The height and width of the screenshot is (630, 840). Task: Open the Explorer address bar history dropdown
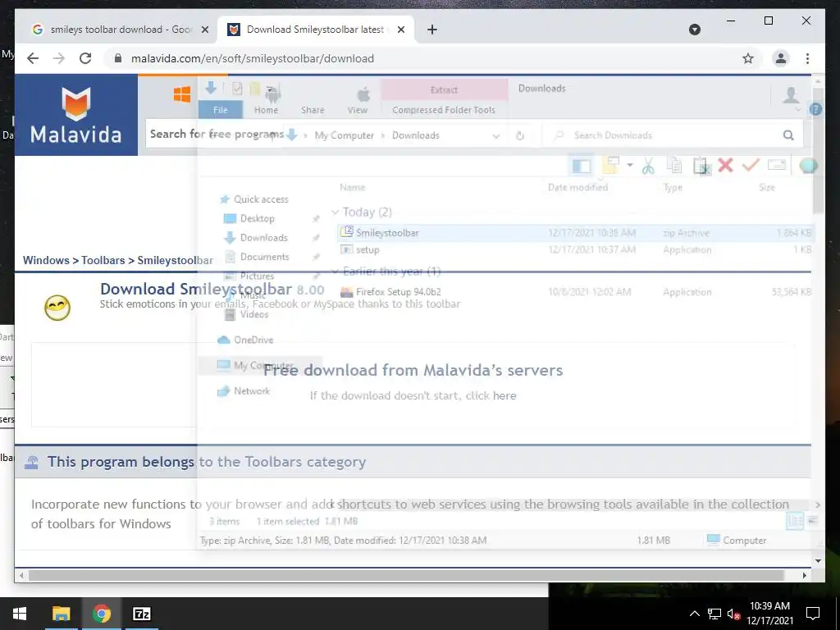point(496,135)
